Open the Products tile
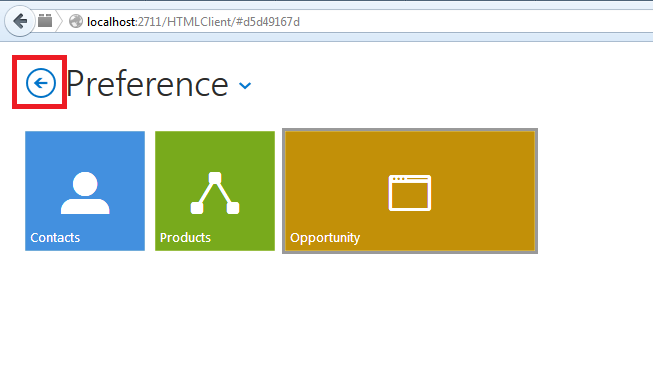The height and width of the screenshot is (365, 653). [x=215, y=191]
